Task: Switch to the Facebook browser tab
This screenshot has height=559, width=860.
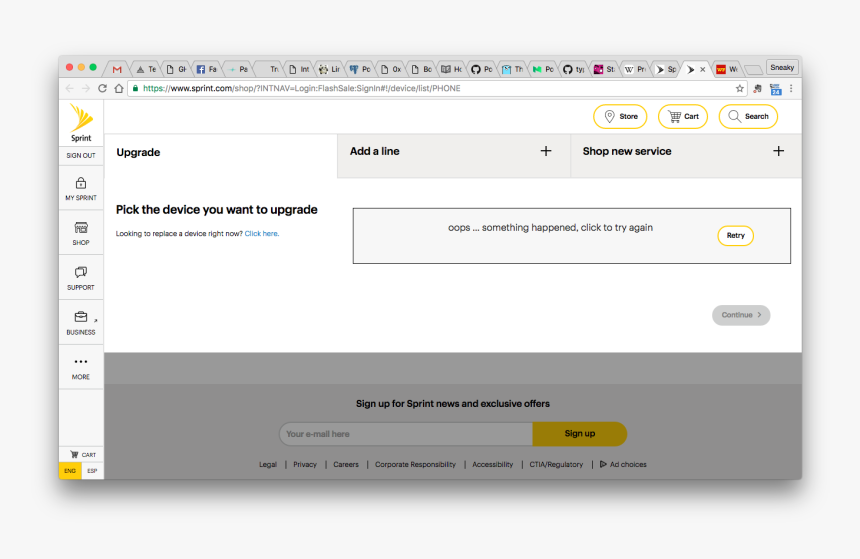Action: (x=207, y=69)
